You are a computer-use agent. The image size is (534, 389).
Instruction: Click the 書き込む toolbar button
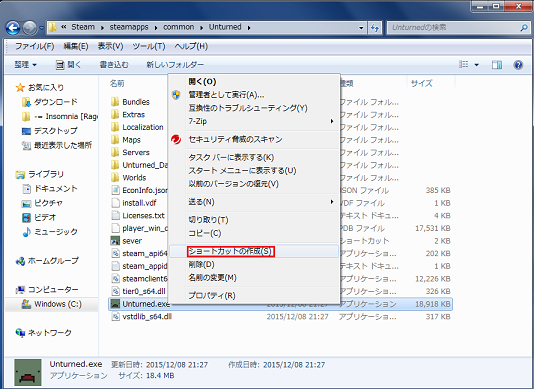point(114,64)
